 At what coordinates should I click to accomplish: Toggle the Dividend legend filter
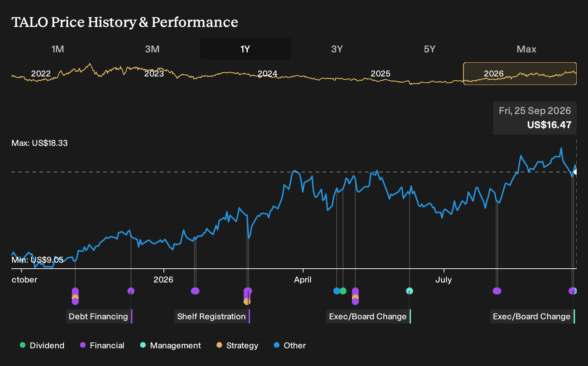pos(42,345)
